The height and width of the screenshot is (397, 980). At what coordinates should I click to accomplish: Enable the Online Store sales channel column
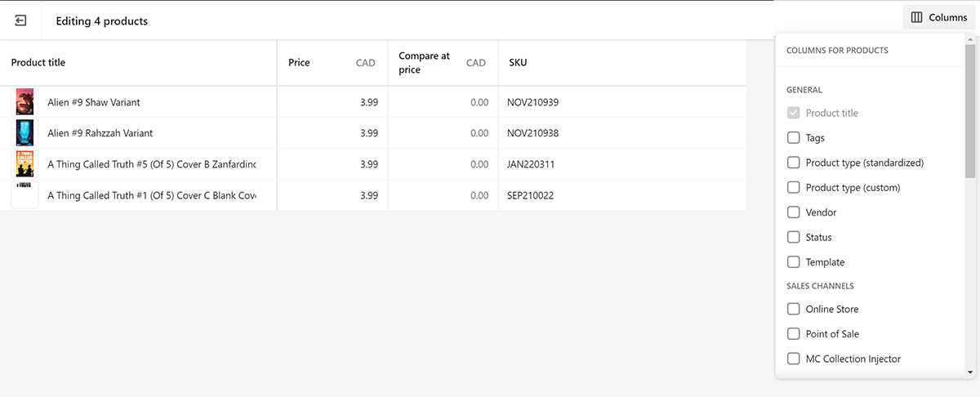coord(793,309)
